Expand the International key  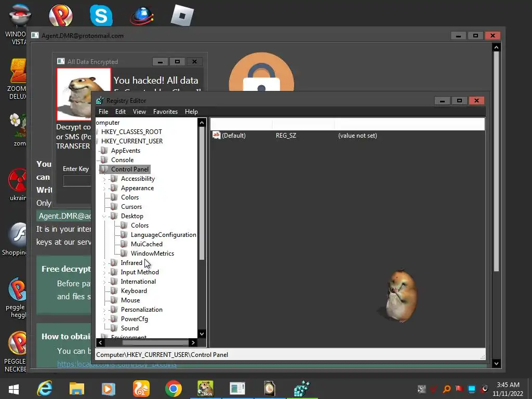(104, 282)
